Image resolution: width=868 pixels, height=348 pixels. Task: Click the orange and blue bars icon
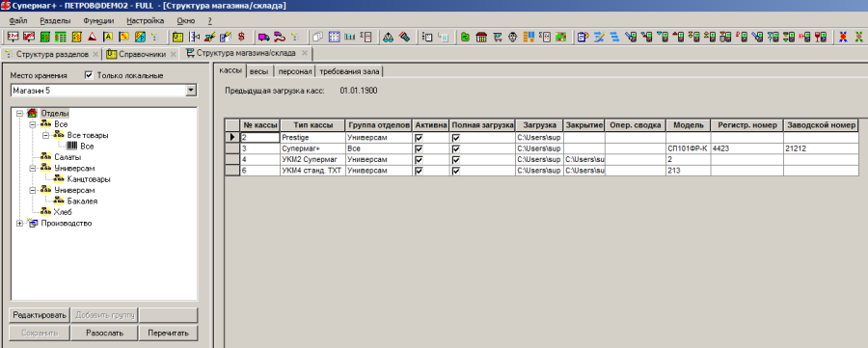pyautogui.click(x=529, y=37)
